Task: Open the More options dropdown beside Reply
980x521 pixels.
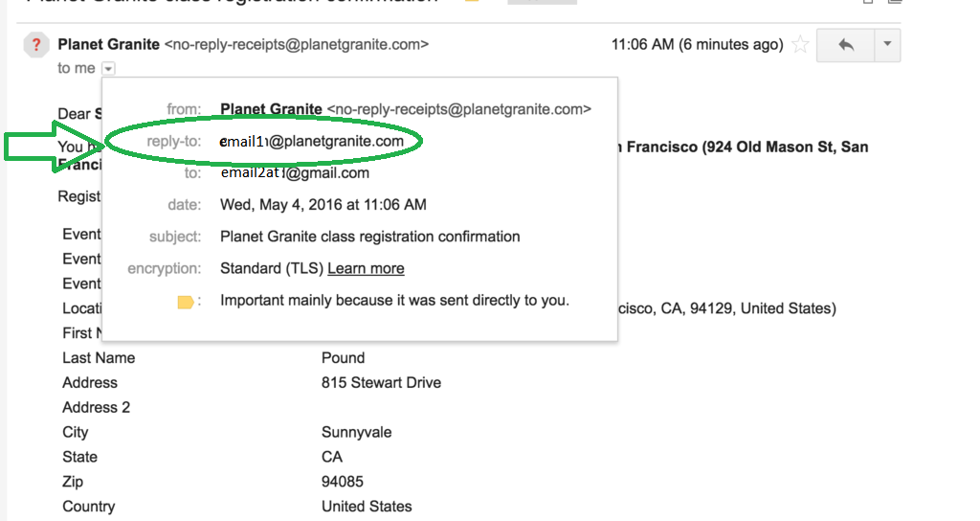Action: (x=887, y=45)
